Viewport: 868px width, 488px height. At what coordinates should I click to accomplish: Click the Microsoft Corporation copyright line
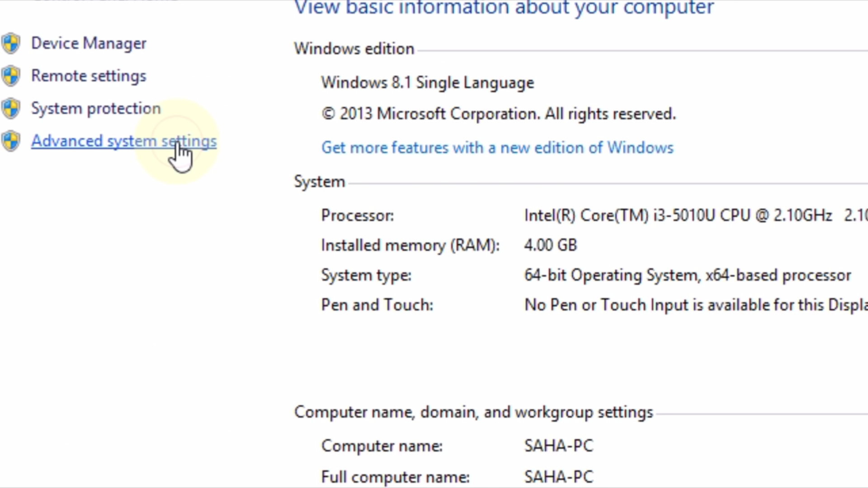(499, 113)
